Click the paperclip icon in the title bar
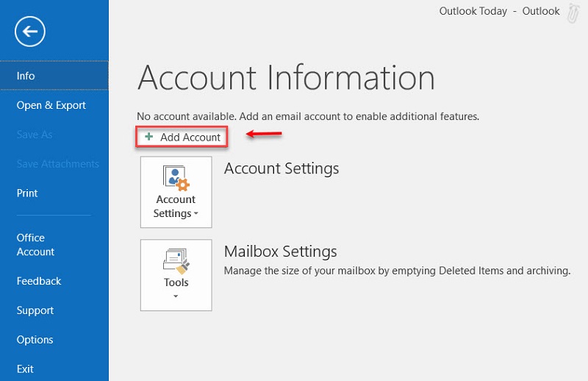588x381 pixels. tap(573, 13)
